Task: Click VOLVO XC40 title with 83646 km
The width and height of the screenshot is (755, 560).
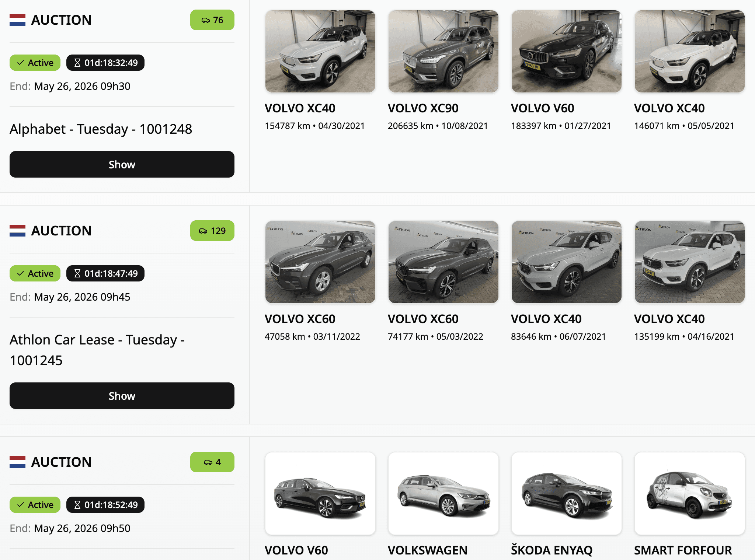Action: (x=546, y=319)
